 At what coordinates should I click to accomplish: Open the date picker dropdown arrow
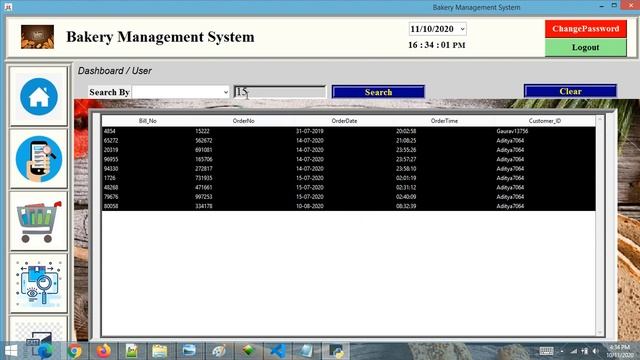coord(462,29)
